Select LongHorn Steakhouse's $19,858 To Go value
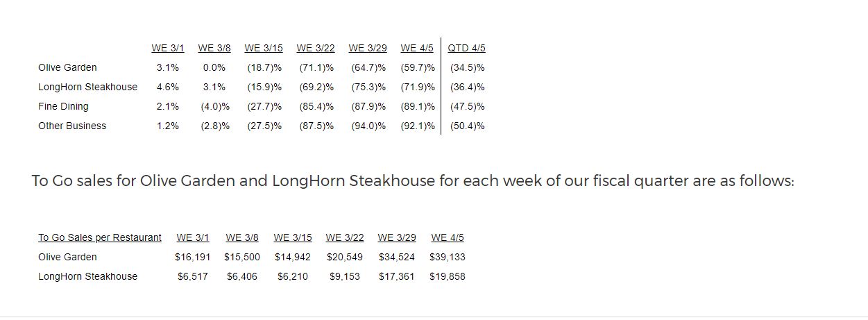Image resolution: width=868 pixels, height=320 pixels. (x=448, y=276)
